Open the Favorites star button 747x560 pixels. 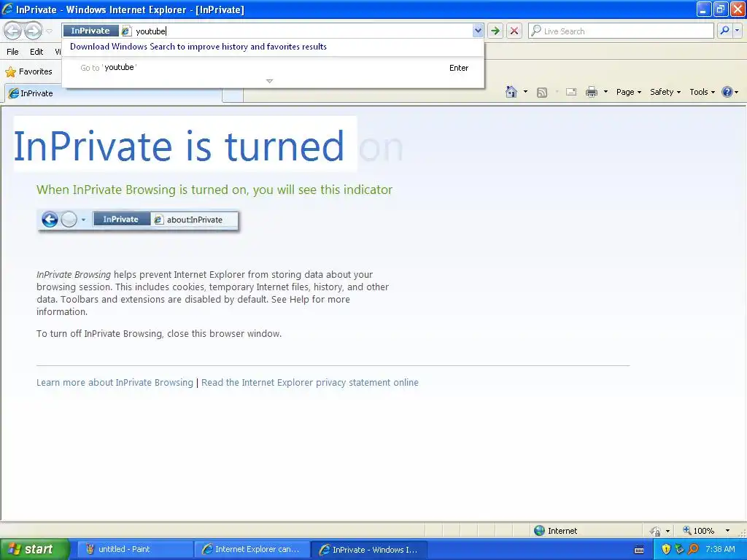point(28,72)
